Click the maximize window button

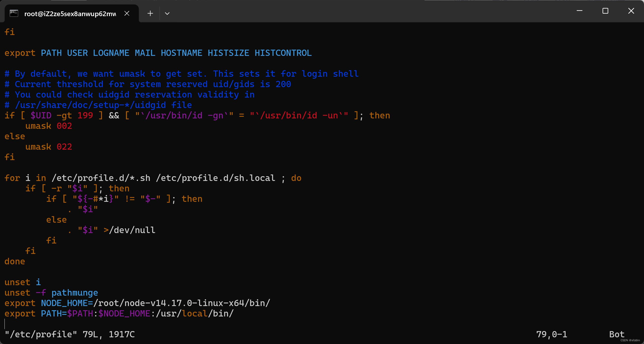pos(605,11)
